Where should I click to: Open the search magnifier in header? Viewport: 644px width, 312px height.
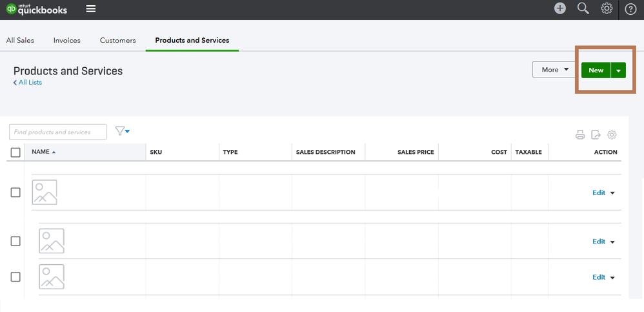pyautogui.click(x=583, y=8)
